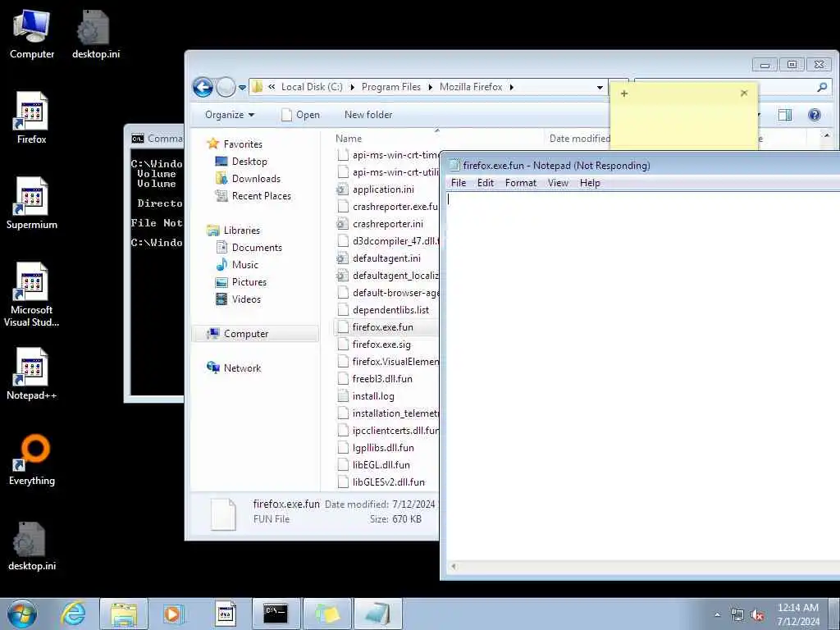Select the libGLESv2.dll.fun file
This screenshot has height=630, width=840.
point(388,482)
